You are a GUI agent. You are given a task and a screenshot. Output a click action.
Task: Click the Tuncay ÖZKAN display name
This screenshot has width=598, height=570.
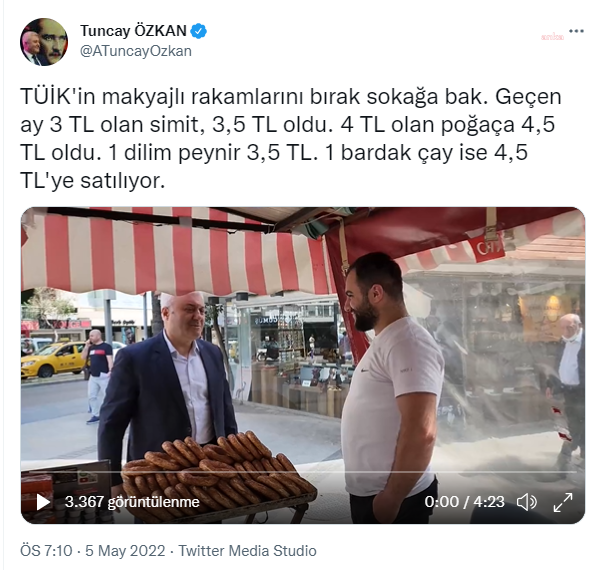point(133,31)
